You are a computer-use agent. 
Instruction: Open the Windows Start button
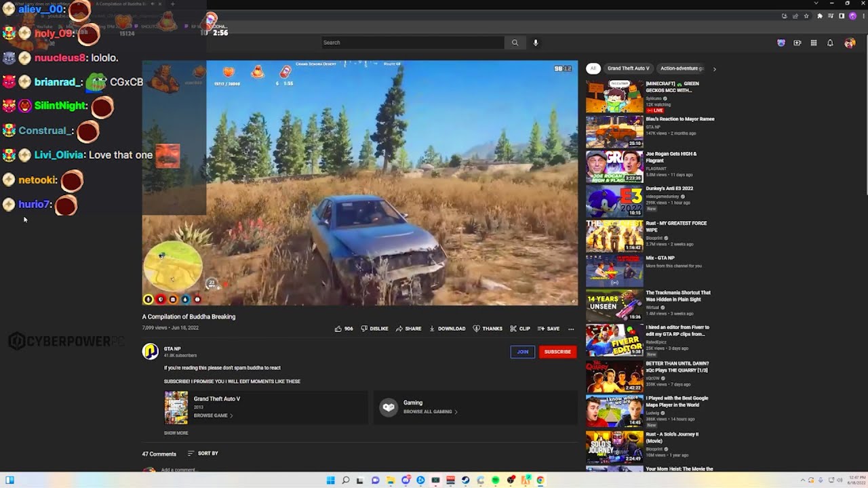click(330, 481)
